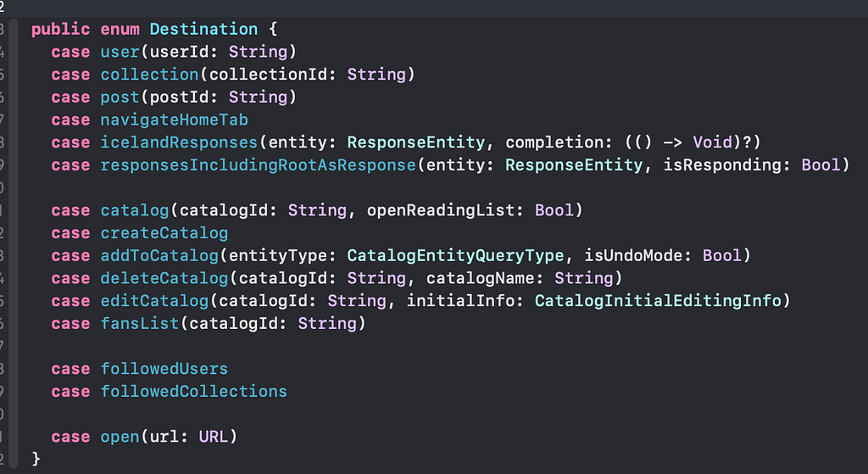Image resolution: width=868 pixels, height=474 pixels.
Task: Select icelandResponses case identifier
Action: coord(179,142)
